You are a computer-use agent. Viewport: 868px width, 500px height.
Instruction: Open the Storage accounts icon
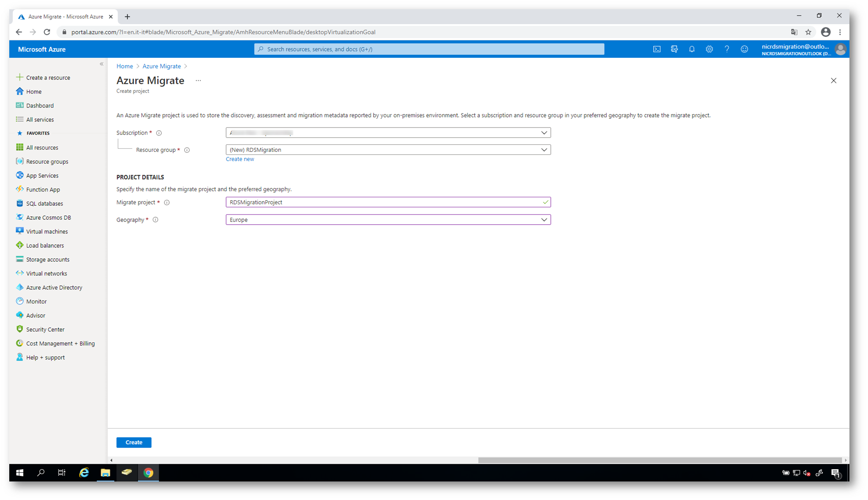(x=19, y=259)
